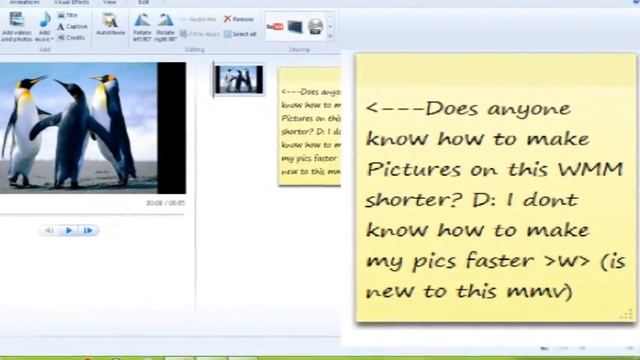Viewport: 640px width, 360px height.
Task: Expand the Sharing gallery with the More arrow
Action: (330, 37)
